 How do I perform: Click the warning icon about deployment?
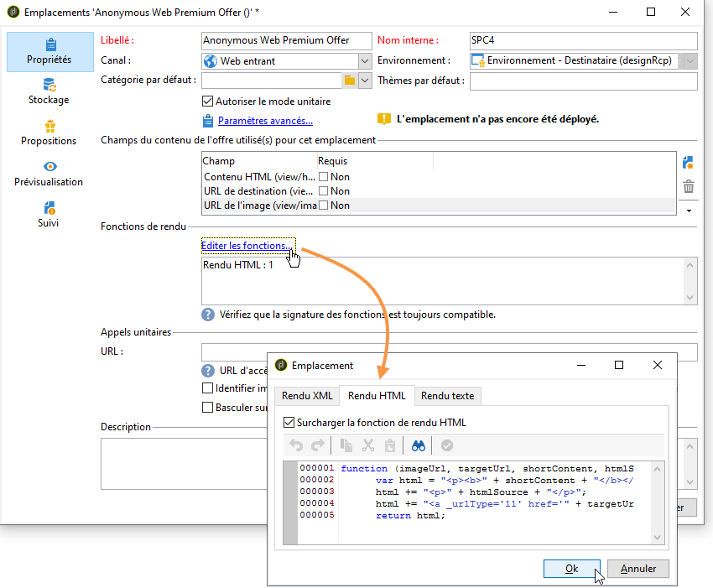[x=384, y=119]
